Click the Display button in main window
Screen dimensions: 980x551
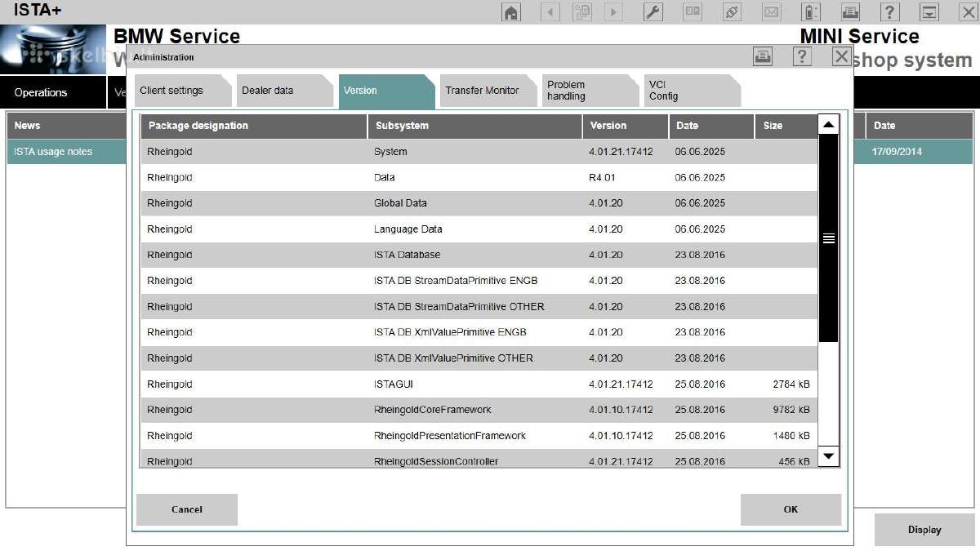point(924,530)
